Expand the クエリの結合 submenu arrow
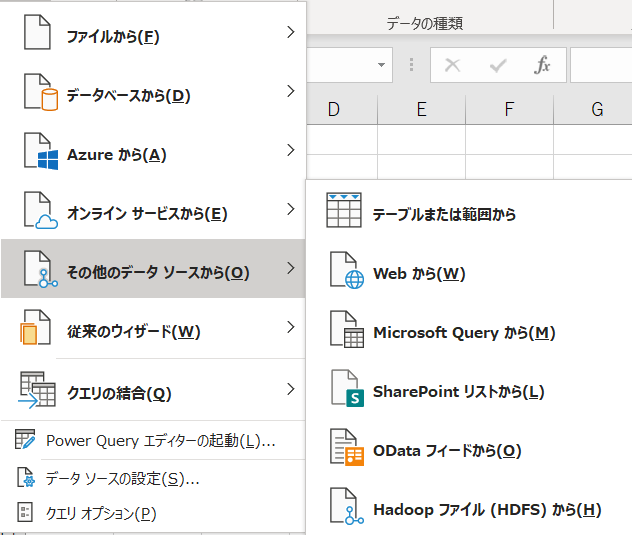 [x=291, y=389]
